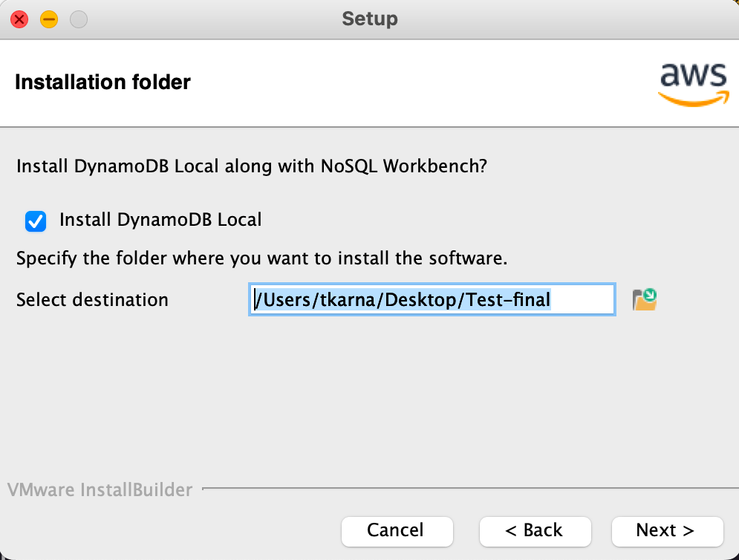Uncheck Install DynamoDB Local
The height and width of the screenshot is (560, 739).
(x=34, y=220)
